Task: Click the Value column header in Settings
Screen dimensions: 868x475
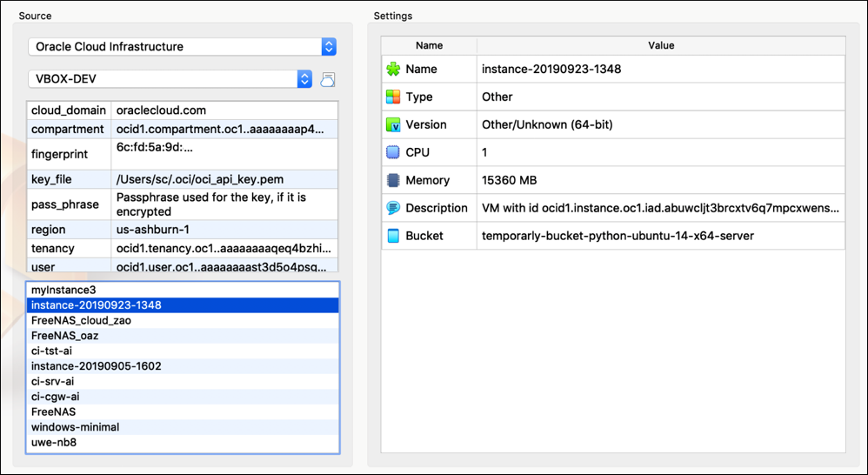Action: [x=661, y=45]
